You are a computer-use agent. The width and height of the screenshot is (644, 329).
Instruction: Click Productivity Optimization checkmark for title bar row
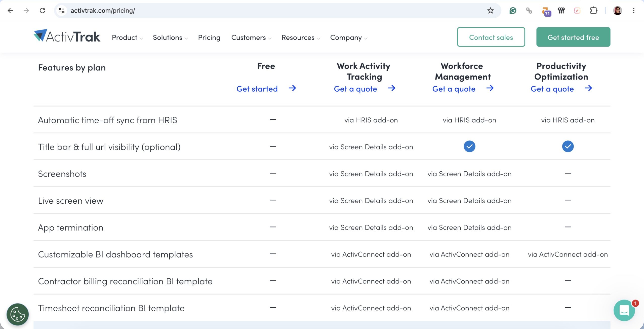pos(568,146)
